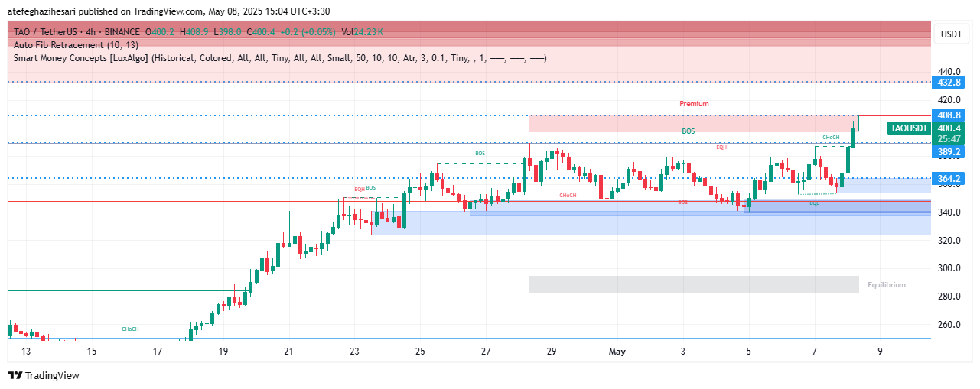The image size is (980, 389).
Task: Click the 300.0 value on the price axis
Action: tap(949, 268)
